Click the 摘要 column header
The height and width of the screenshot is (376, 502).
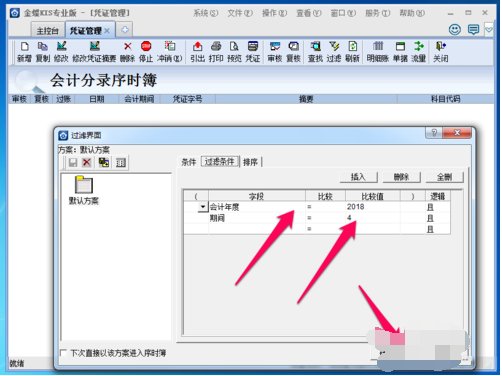pos(306,99)
